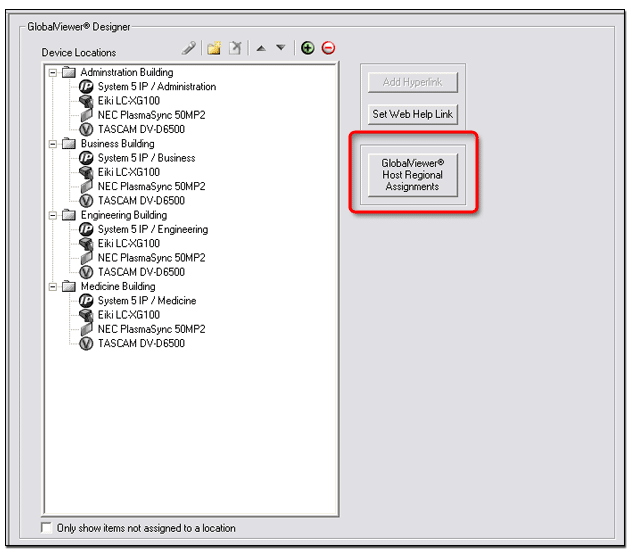Select Eiki LC-XG100 under Business Building
Image resolution: width=630 pixels, height=555 pixels.
click(128, 173)
